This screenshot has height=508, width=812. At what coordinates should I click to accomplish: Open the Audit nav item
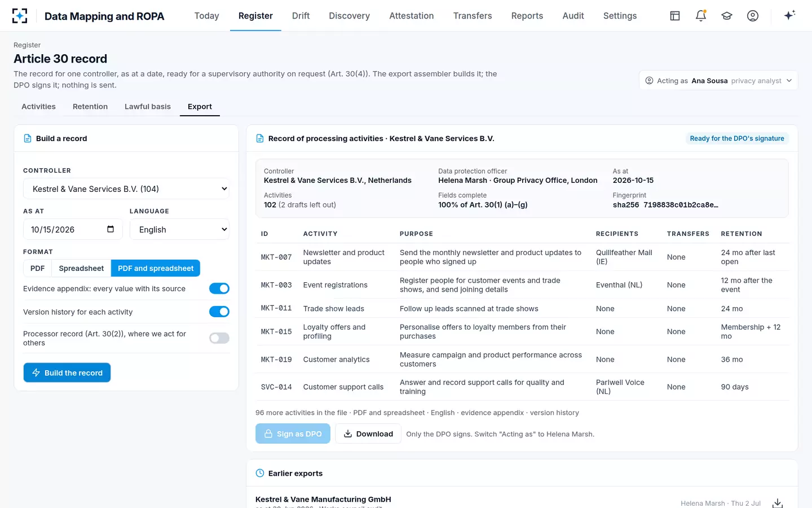click(x=573, y=16)
